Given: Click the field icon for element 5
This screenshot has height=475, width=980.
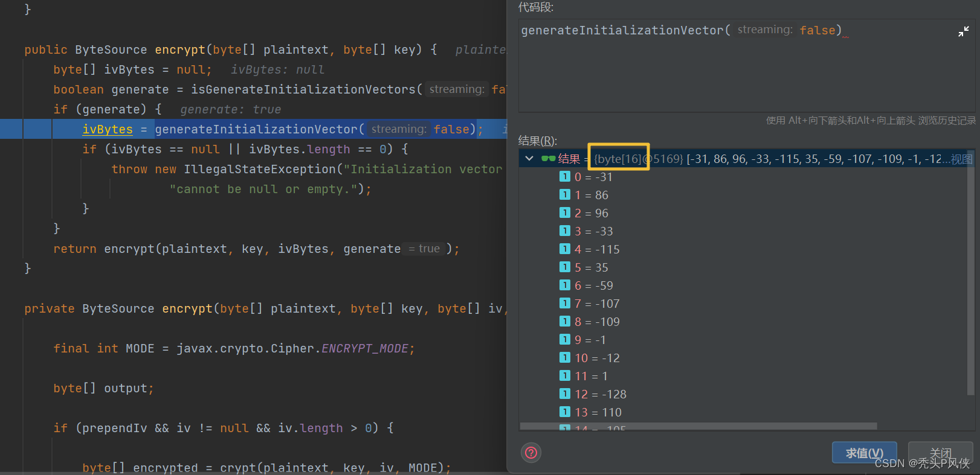Looking at the screenshot, I should click(x=565, y=267).
